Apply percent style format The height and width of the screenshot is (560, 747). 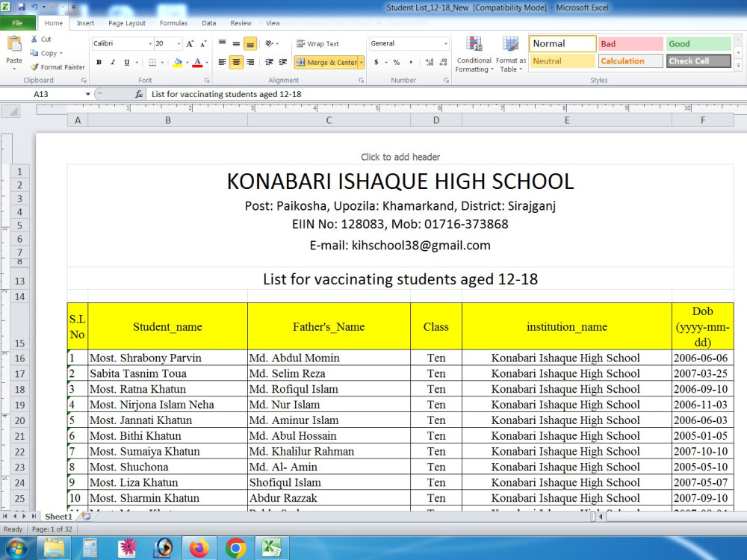pos(397,63)
